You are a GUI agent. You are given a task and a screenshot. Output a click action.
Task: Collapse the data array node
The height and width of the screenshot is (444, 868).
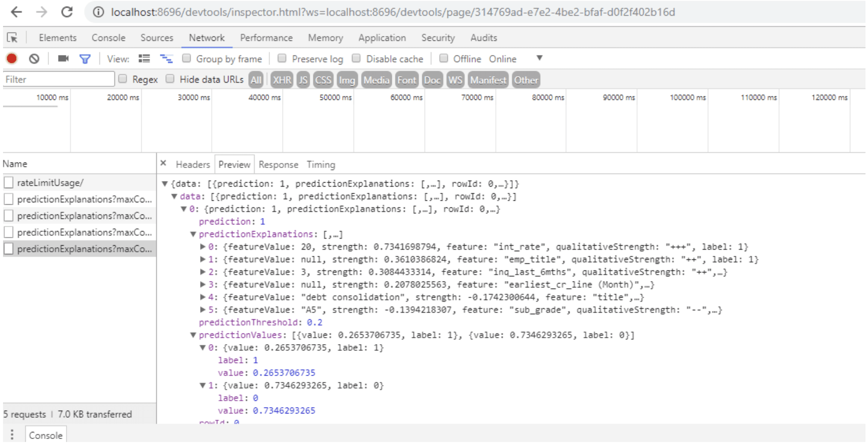click(x=174, y=197)
